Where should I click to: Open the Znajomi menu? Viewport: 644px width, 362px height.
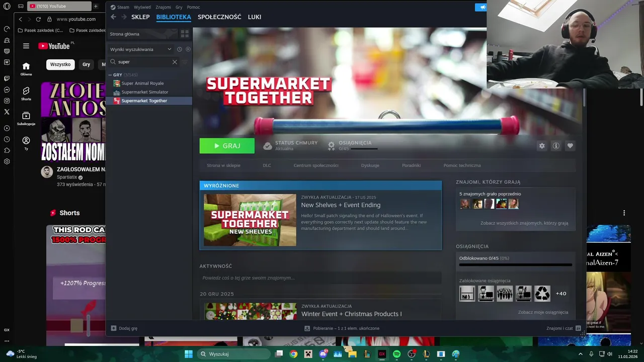(x=164, y=7)
